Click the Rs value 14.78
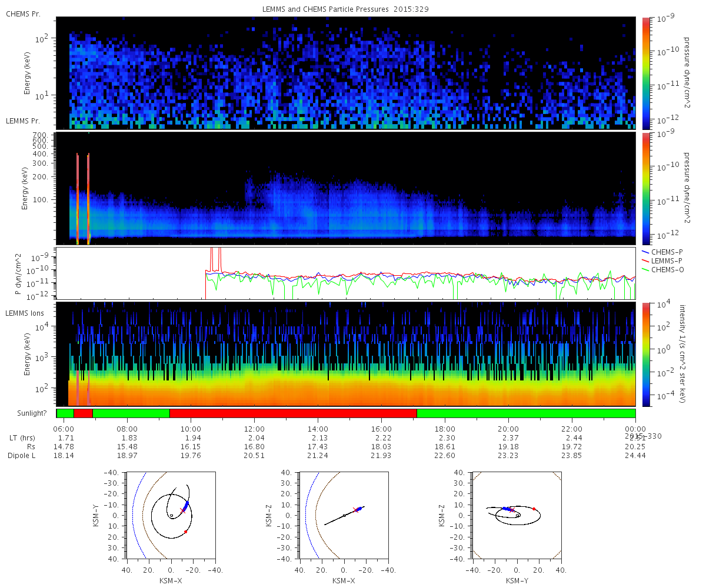The height and width of the screenshot is (588, 706). (64, 447)
